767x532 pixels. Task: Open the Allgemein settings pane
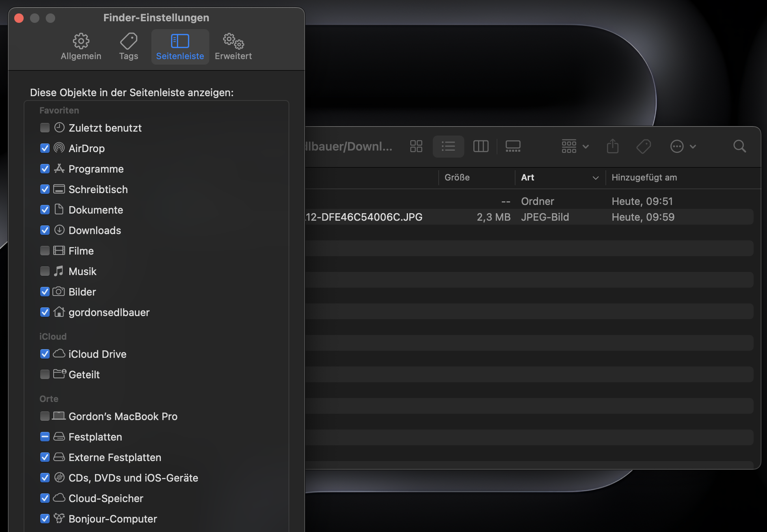click(x=81, y=46)
